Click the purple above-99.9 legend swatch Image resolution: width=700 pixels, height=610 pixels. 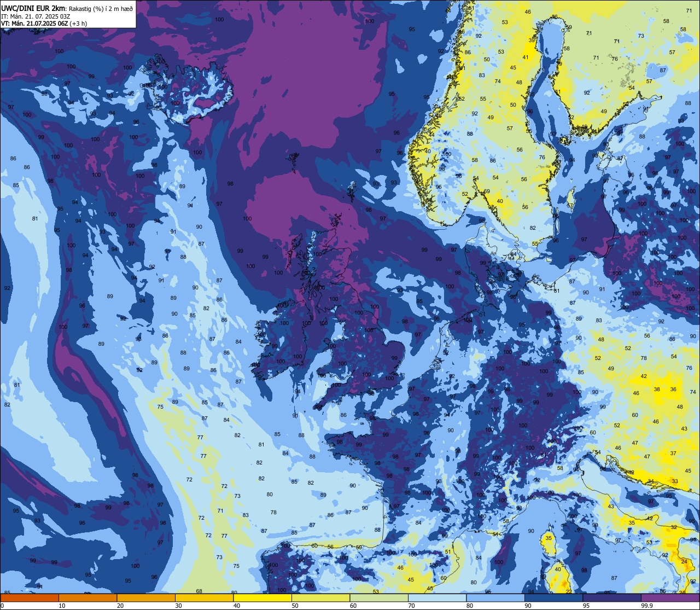670,597
